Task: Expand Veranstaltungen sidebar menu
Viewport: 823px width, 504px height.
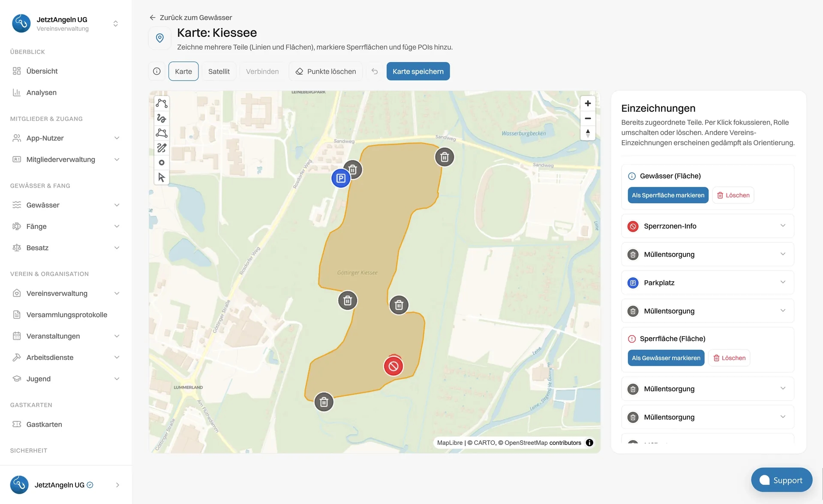Action: (66, 336)
